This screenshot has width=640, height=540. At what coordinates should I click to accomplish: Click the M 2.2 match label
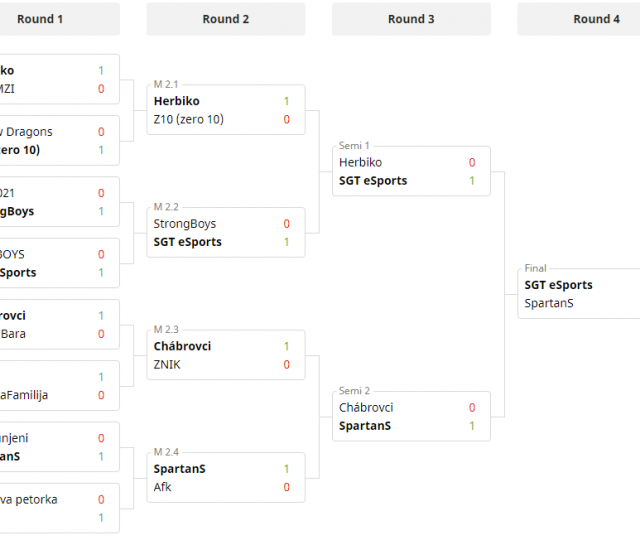tap(166, 207)
